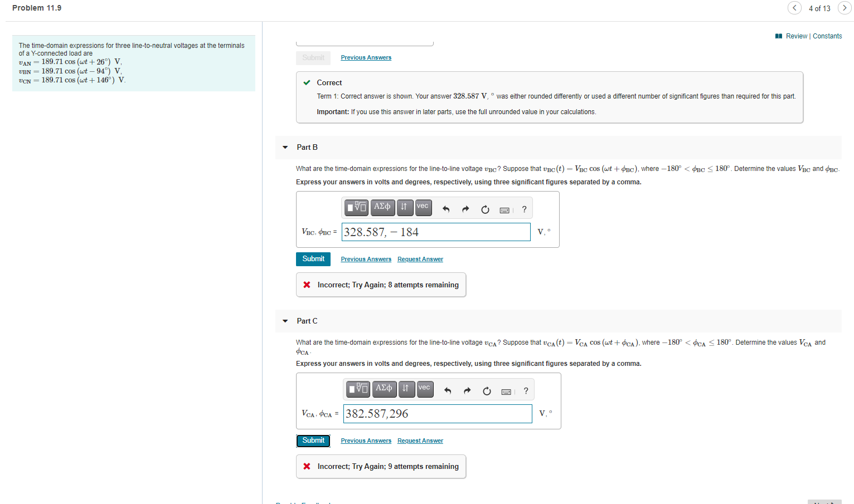Click the red X icon in Part C feedback
854x504 pixels.
[307, 466]
